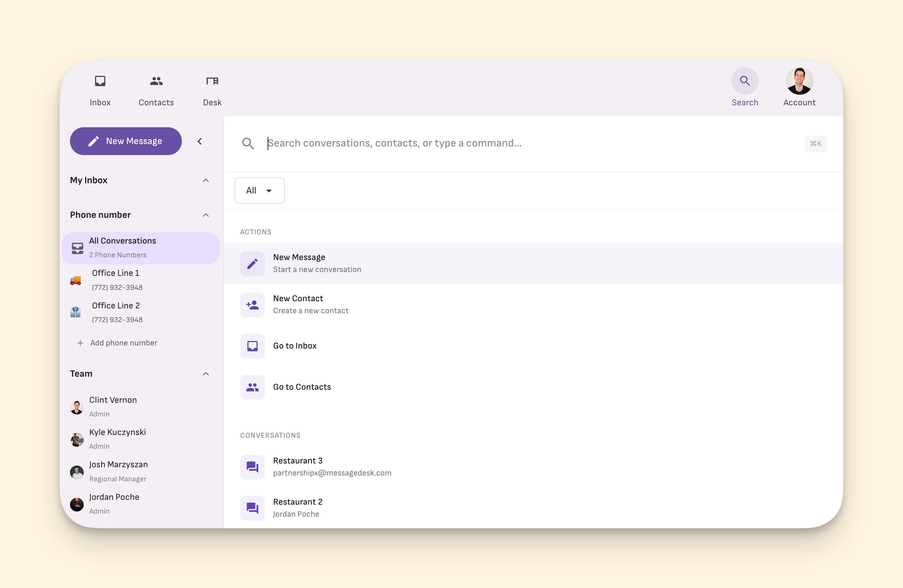Click the New Contact add-person icon
Viewport: 903px width, 588px height.
tap(252, 305)
